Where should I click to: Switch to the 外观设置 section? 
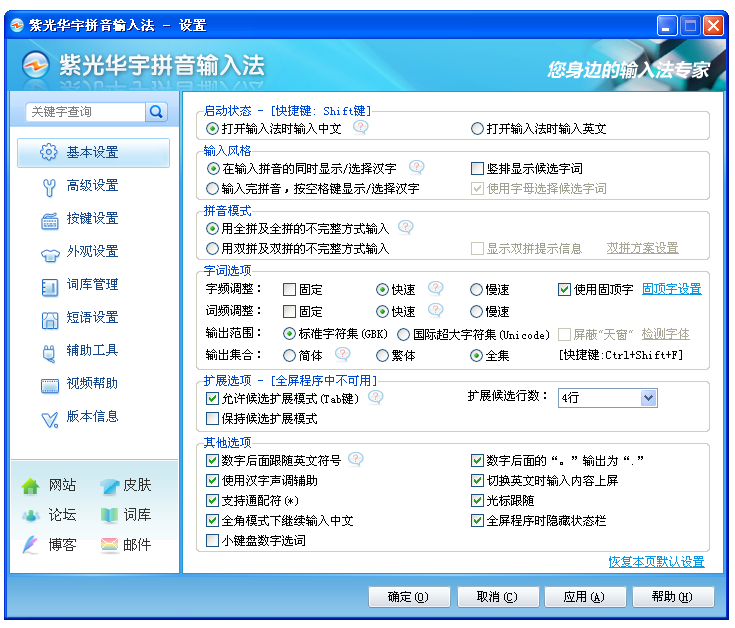click(x=92, y=251)
